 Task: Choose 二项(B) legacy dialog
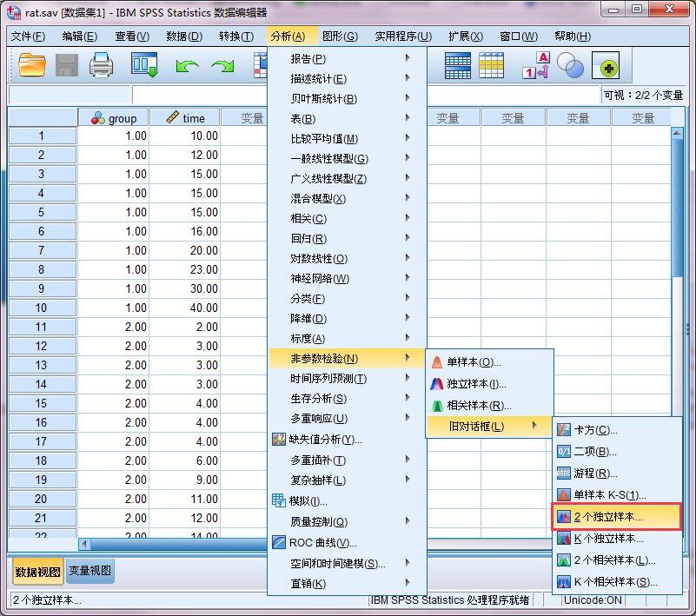point(617,452)
